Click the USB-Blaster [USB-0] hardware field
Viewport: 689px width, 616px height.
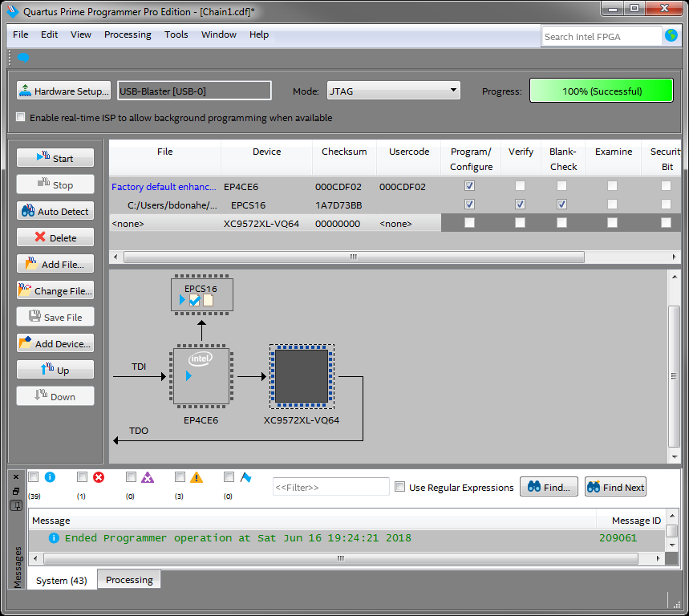[194, 91]
